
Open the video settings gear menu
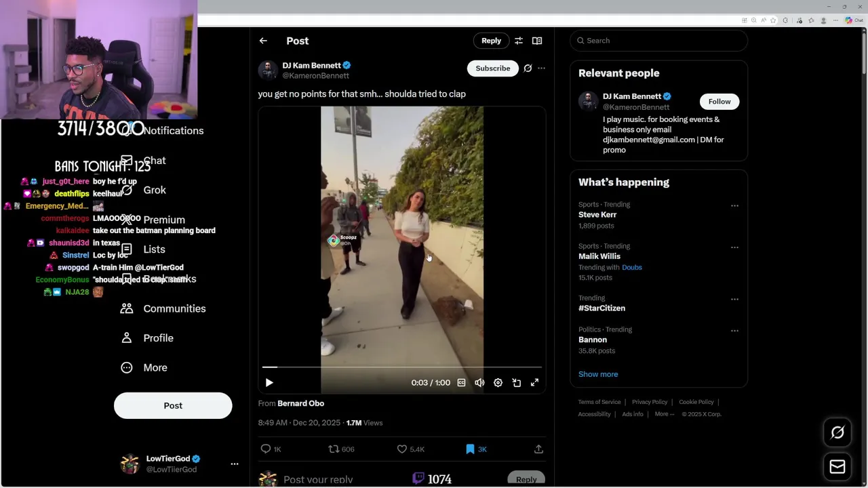[x=498, y=382]
